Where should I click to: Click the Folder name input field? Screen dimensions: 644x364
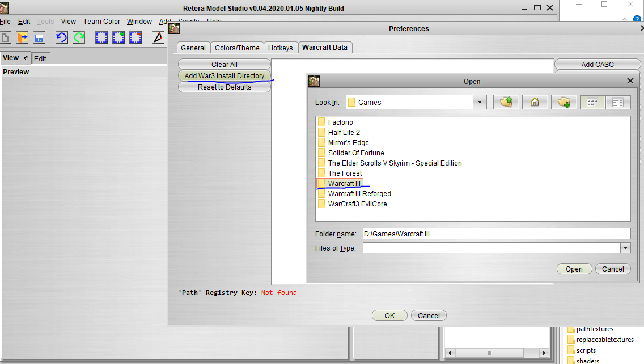pos(497,234)
